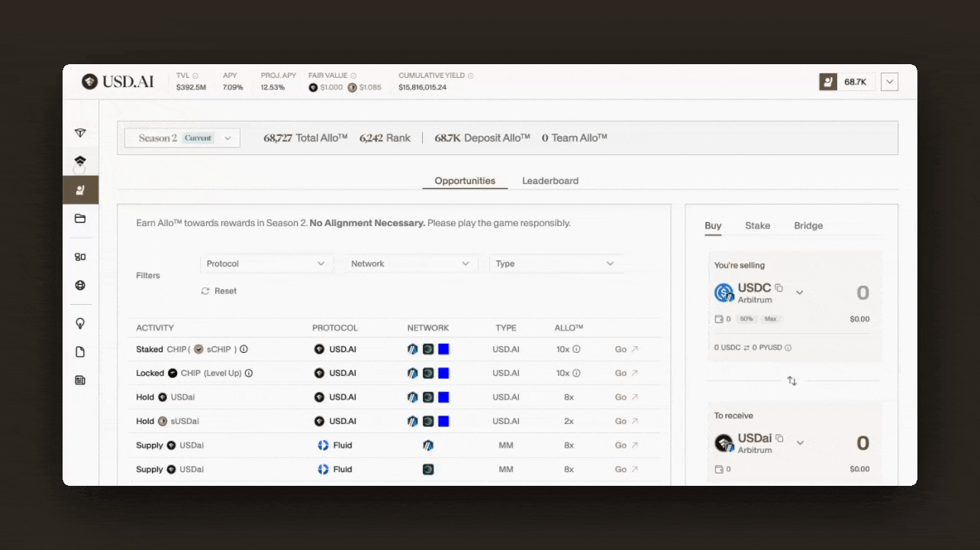
Task: Switch to the Leaderboard tab
Action: pyautogui.click(x=550, y=181)
